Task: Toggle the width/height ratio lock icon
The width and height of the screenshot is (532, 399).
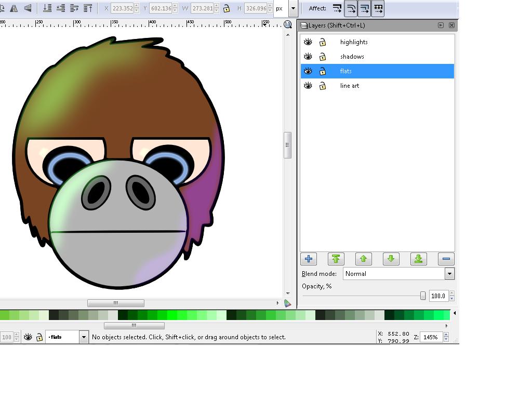Action: (227, 8)
